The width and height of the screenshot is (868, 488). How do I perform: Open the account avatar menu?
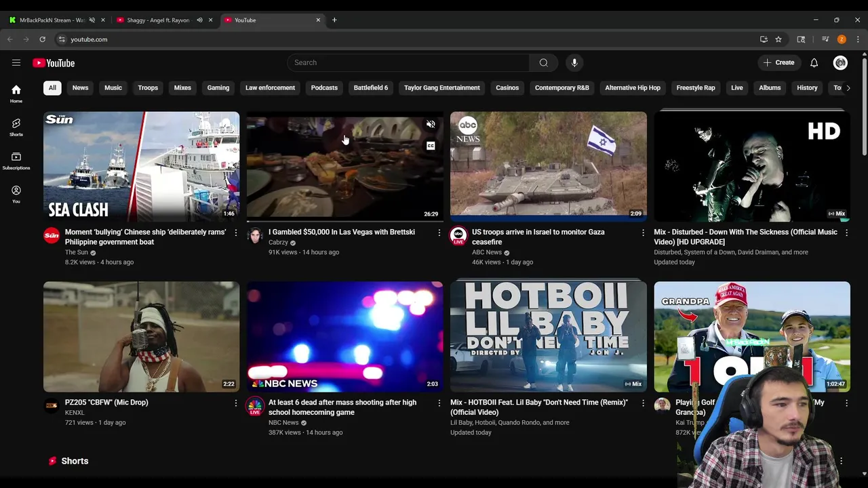(x=841, y=62)
